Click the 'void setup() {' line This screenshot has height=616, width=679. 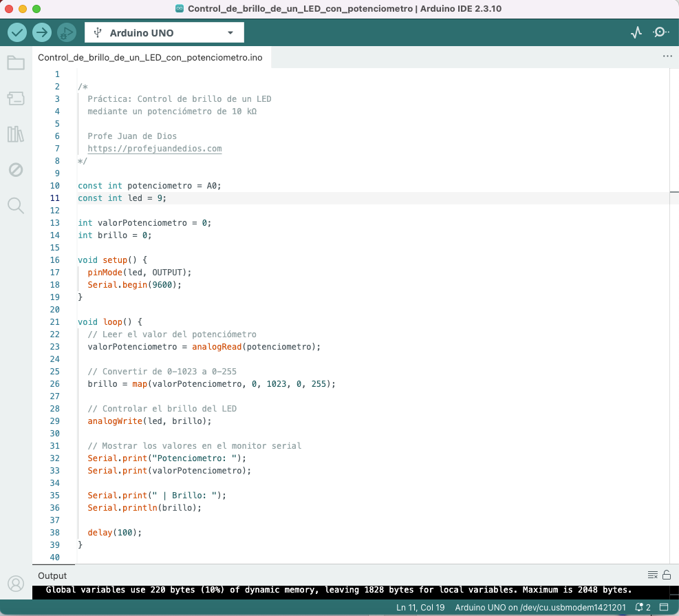click(x=113, y=260)
